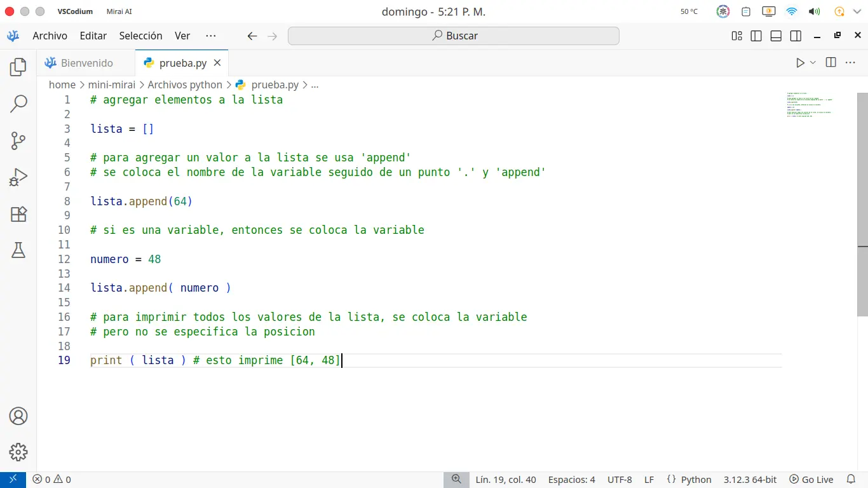The image size is (868, 488).
Task: Click code line 'lista.append(64)'
Action: coord(141,201)
